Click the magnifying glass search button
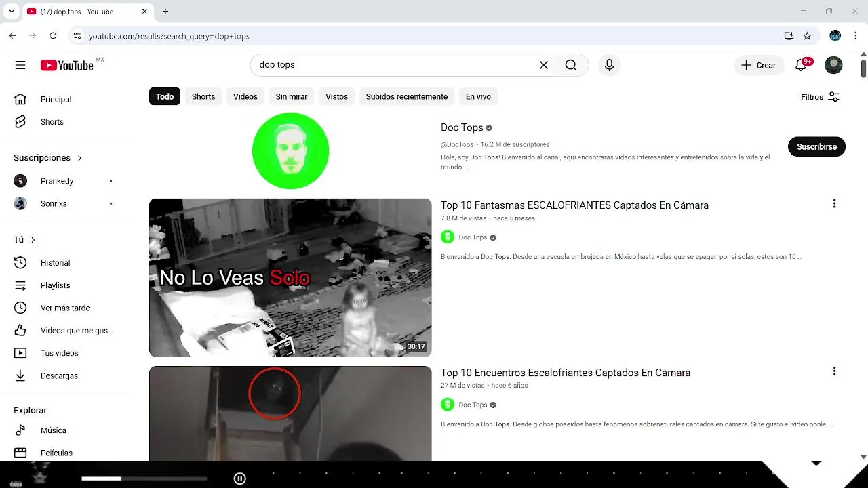Viewport: 868px width, 488px height. pos(571,65)
